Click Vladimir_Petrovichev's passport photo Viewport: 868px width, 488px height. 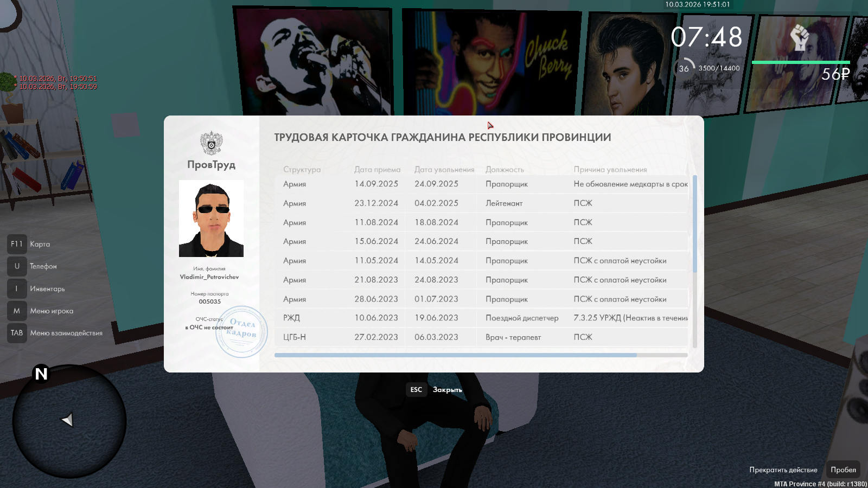tap(211, 219)
